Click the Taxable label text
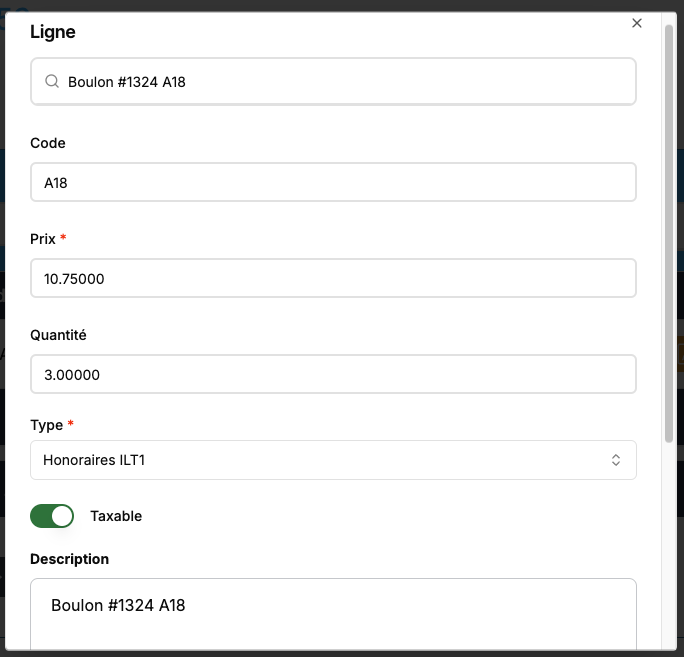Image resolution: width=684 pixels, height=657 pixels. point(116,516)
